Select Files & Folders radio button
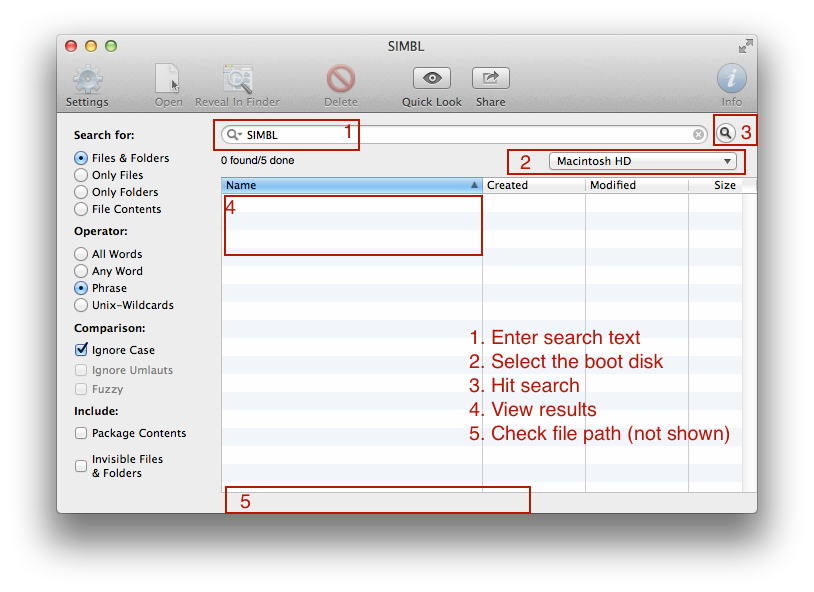814x592 pixels. pos(81,158)
